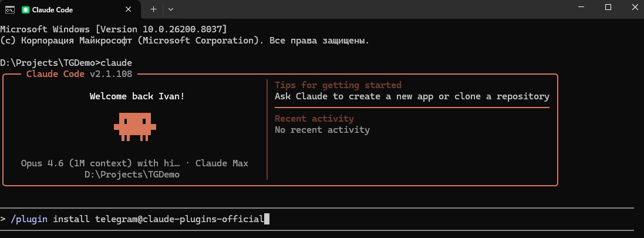Click 'Welcome back Ivan!' text

pos(137,96)
